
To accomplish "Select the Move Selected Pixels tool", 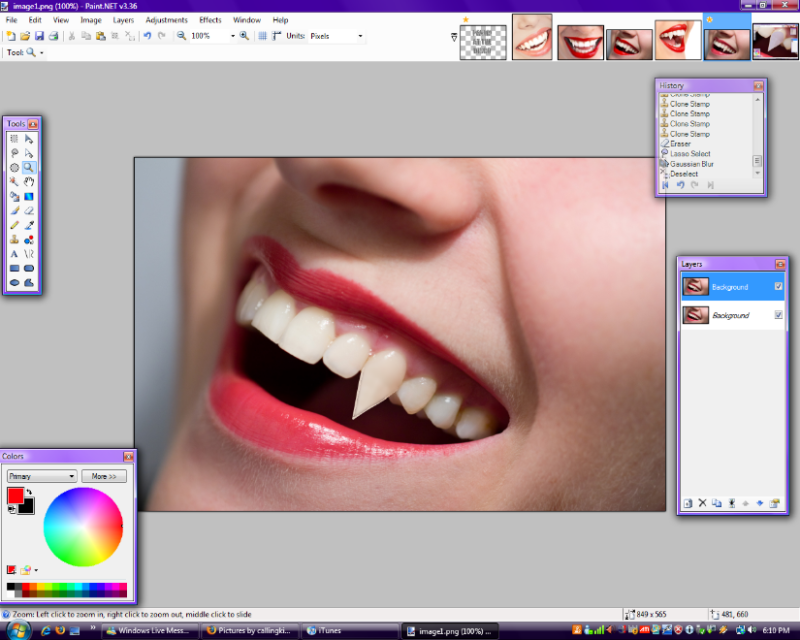I will click(29, 139).
